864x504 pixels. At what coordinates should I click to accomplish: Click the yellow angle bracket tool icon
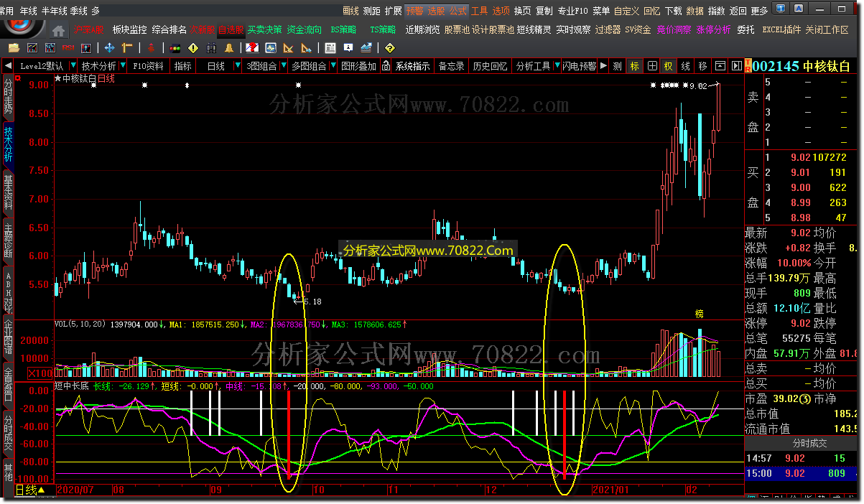pyautogui.click(x=129, y=47)
